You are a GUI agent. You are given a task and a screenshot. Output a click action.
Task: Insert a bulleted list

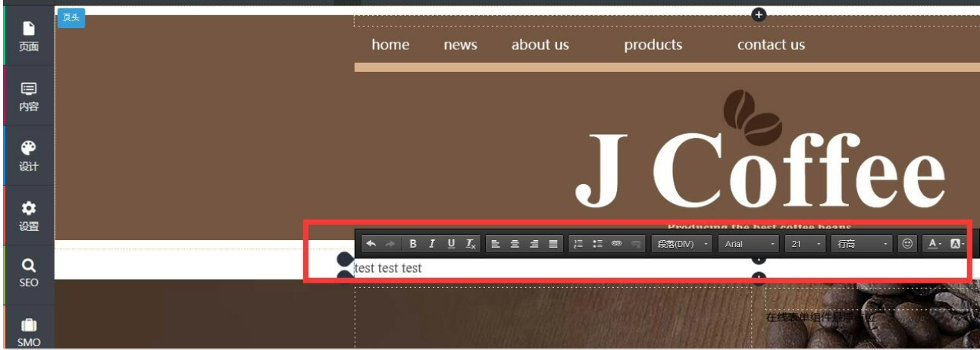point(597,244)
